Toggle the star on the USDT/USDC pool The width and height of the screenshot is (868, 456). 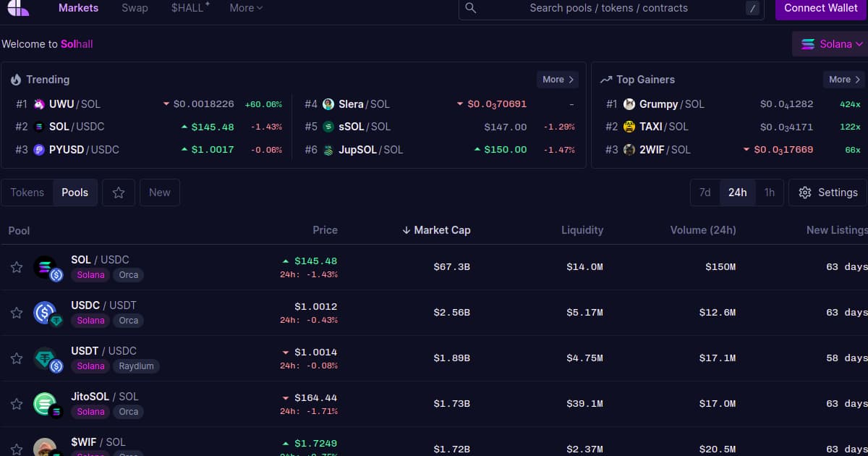point(16,358)
